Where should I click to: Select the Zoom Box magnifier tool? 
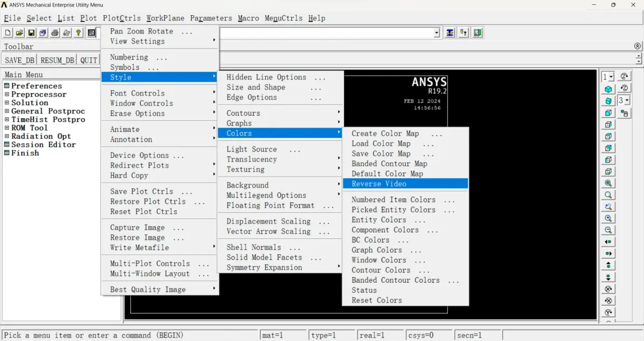608,195
